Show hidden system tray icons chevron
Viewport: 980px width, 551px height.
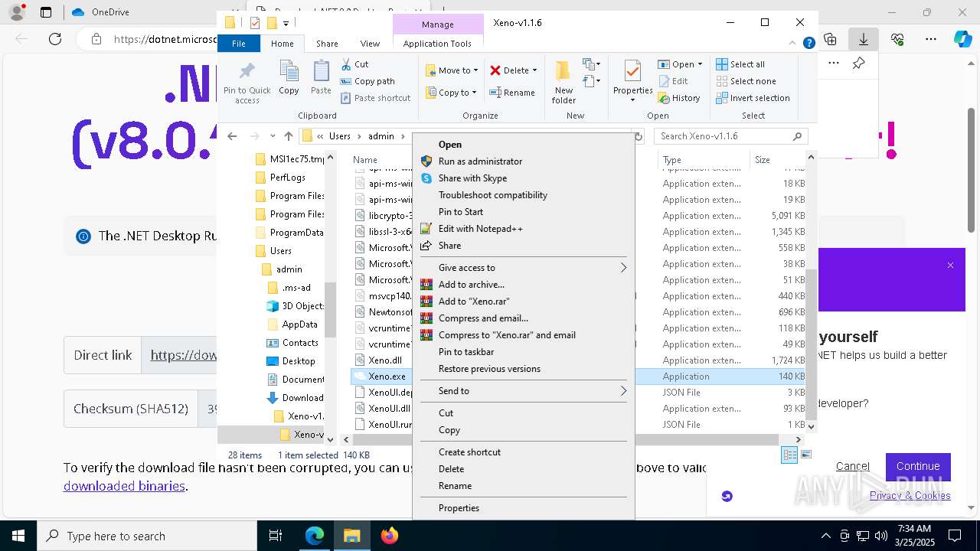tap(825, 536)
